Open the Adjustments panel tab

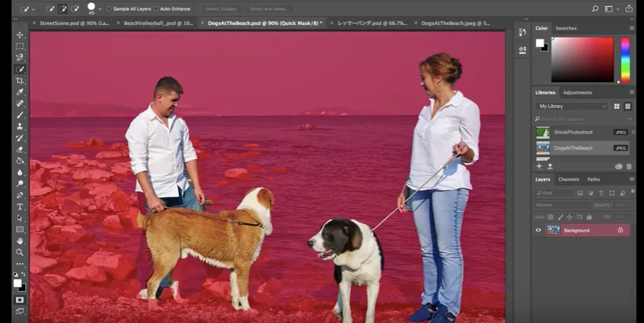[578, 92]
